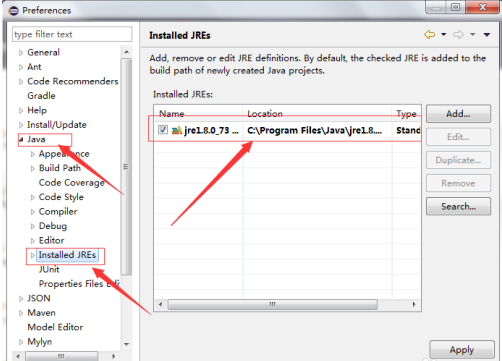Expand the General tree node

[x=21, y=53]
